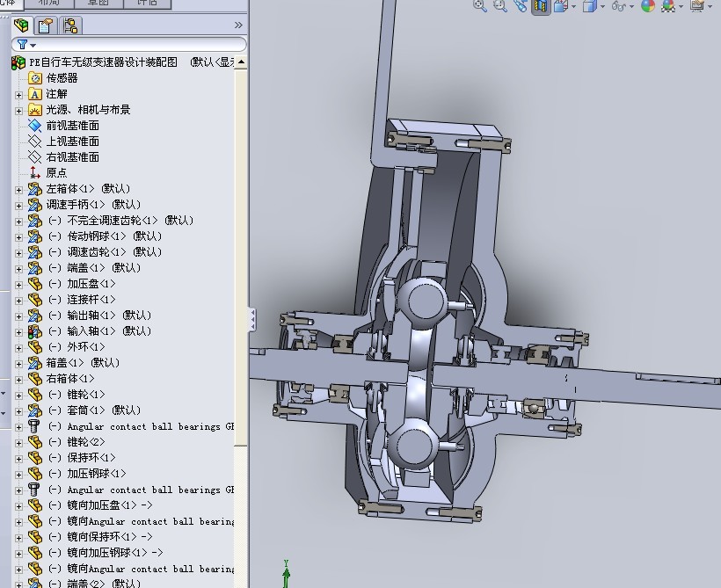
Task: Click the 光源、相机与布景 folder icon
Action: [x=35, y=109]
